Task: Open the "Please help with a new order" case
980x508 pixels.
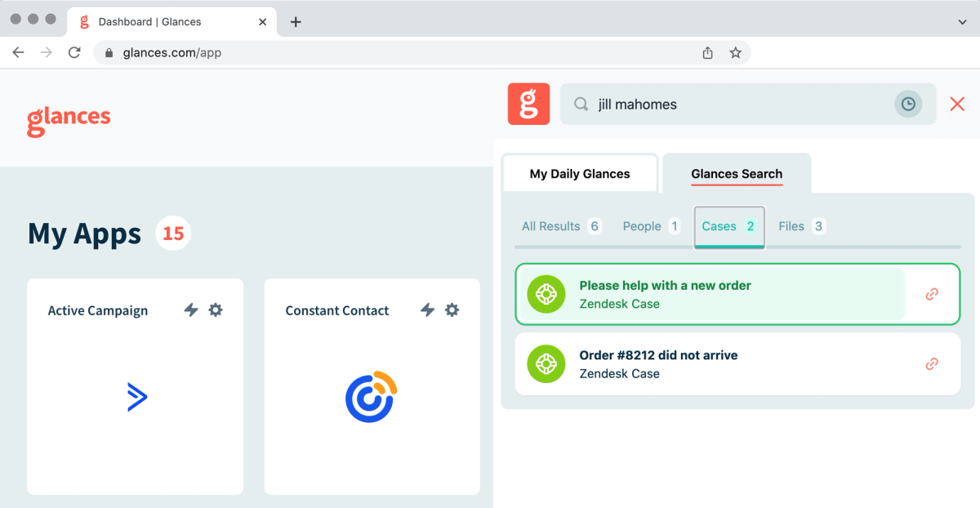Action: 737,294
